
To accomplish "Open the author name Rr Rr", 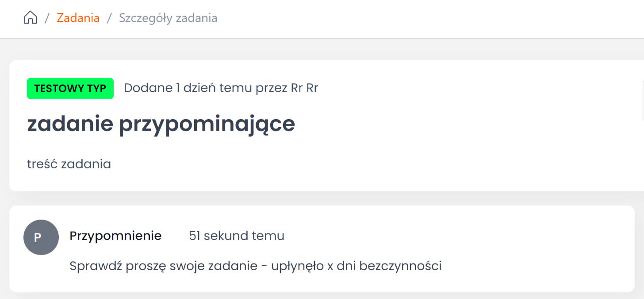I will pos(304,88).
